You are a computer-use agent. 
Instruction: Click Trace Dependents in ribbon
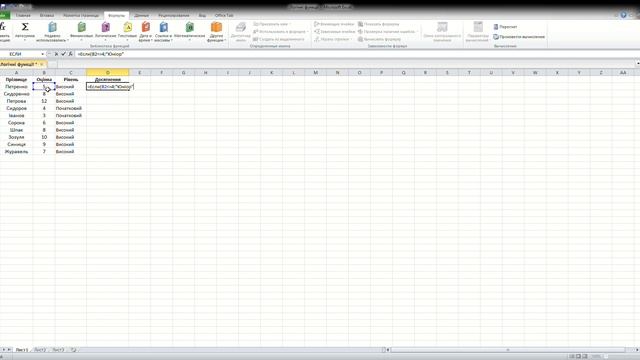point(334,31)
